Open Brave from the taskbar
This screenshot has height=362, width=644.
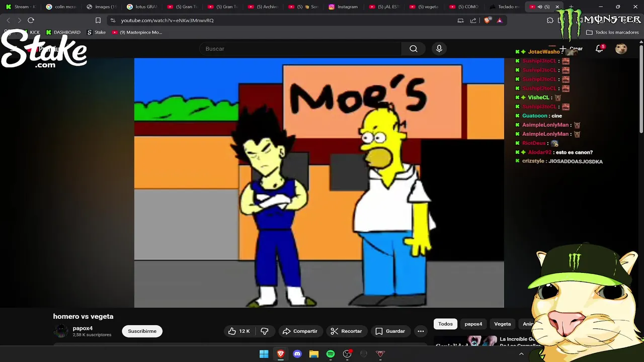coord(281,354)
